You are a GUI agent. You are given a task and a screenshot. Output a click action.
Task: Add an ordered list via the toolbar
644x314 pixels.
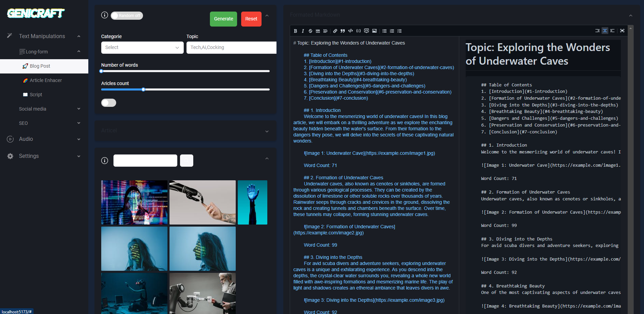392,31
